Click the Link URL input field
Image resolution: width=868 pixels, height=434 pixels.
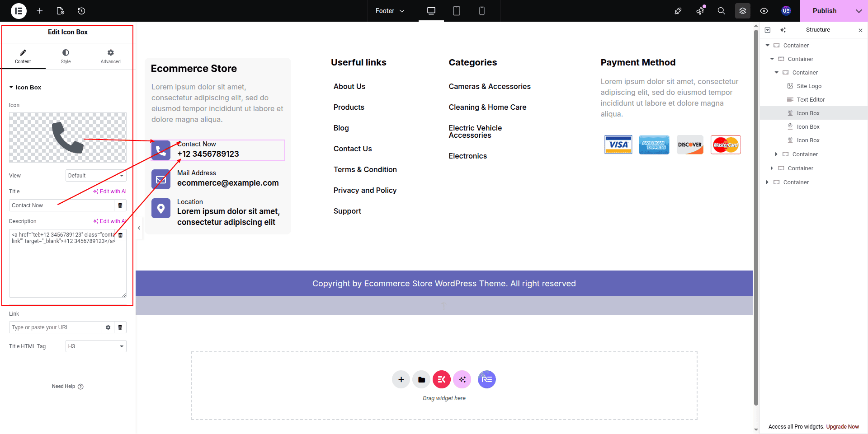pyautogui.click(x=55, y=327)
